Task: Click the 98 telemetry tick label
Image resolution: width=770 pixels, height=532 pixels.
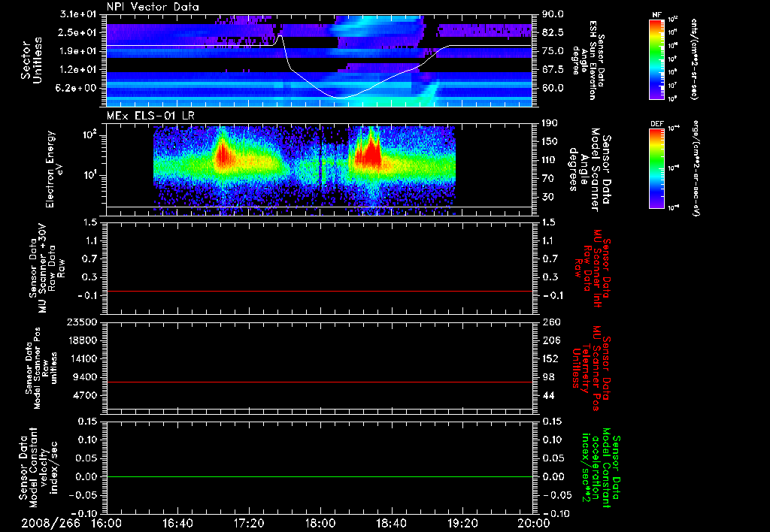Action: [x=548, y=377]
